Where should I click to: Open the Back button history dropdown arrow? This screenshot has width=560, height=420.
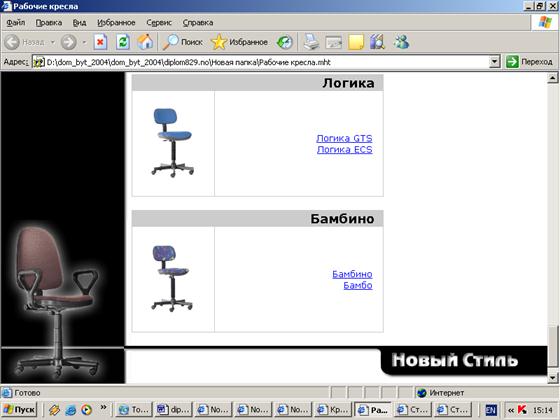[x=52, y=42]
